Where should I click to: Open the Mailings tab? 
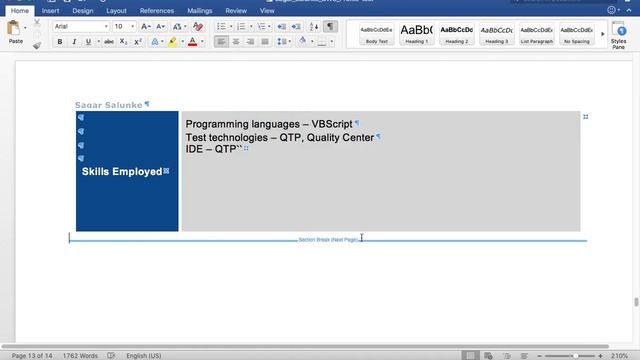pyautogui.click(x=200, y=11)
